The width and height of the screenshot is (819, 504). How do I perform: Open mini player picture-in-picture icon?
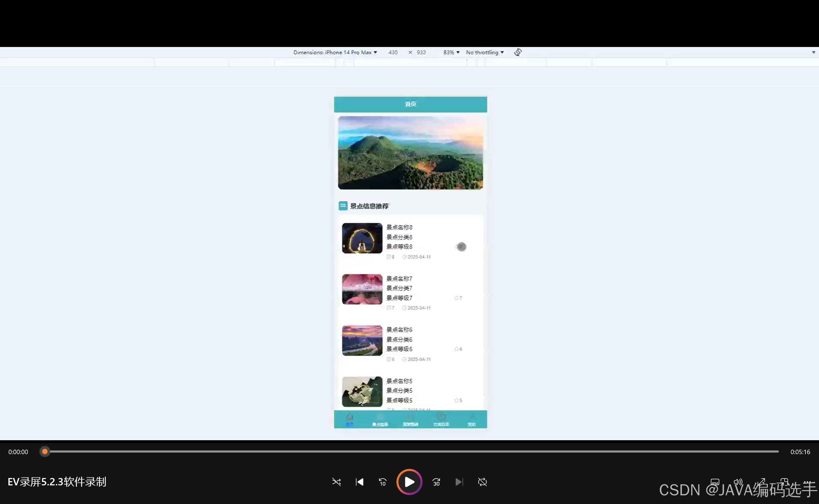[x=784, y=482]
